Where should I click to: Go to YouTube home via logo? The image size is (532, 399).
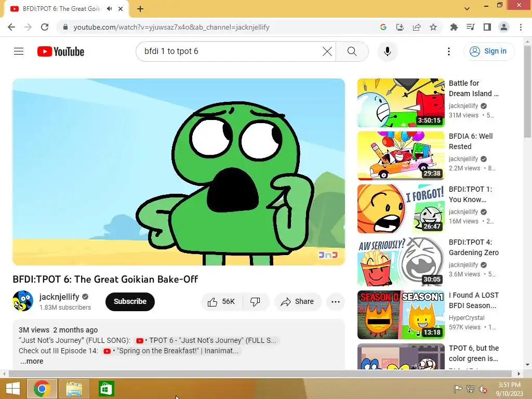(61, 51)
